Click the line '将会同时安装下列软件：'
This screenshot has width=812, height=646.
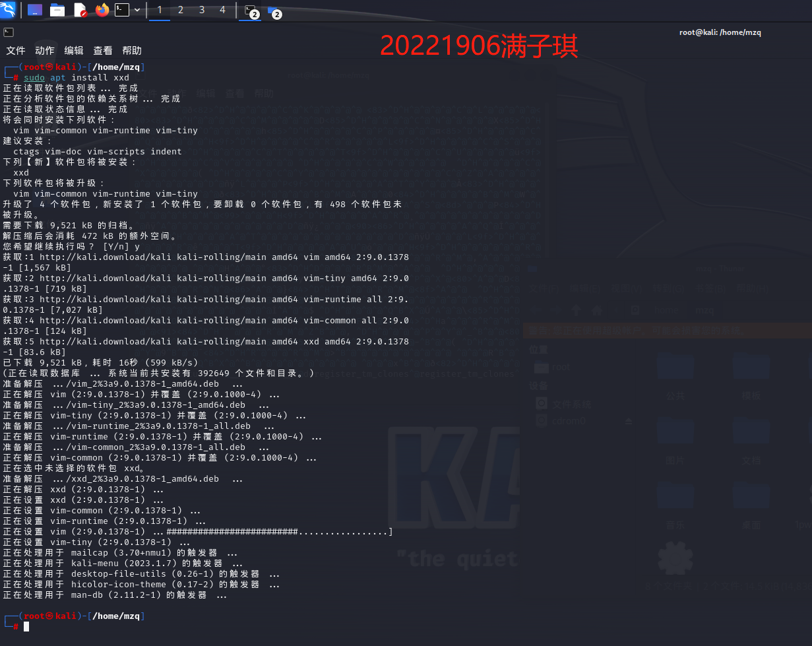59,119
